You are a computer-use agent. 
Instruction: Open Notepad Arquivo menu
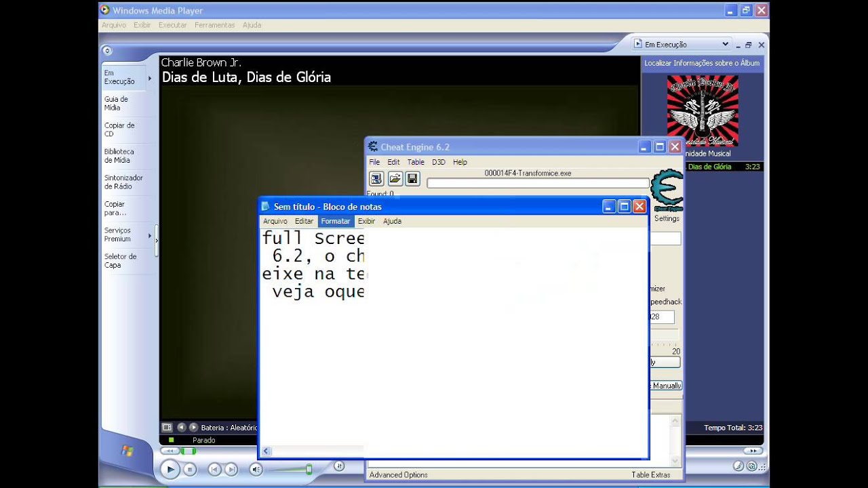click(275, 221)
